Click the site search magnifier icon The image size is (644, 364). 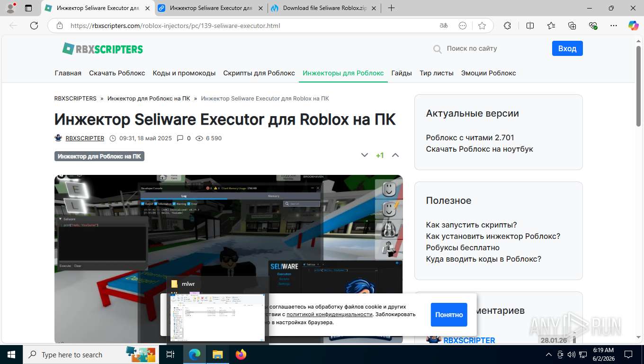click(437, 48)
